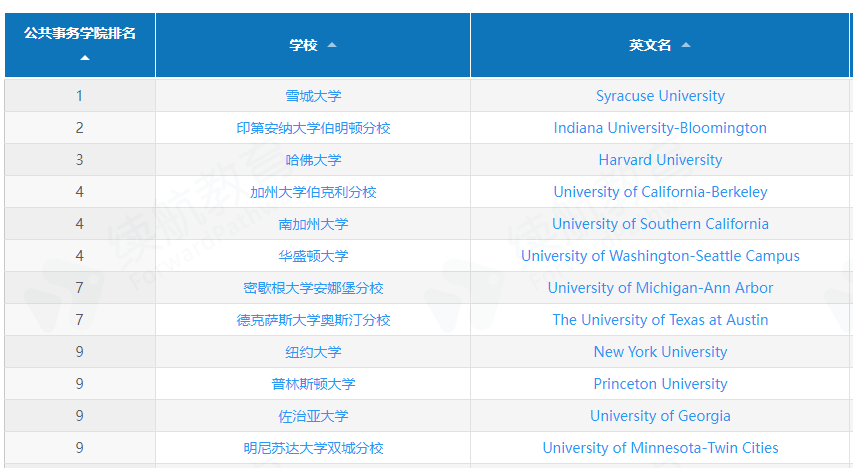Open the University of Southern California link
This screenshot has height=468, width=853.
point(660,224)
